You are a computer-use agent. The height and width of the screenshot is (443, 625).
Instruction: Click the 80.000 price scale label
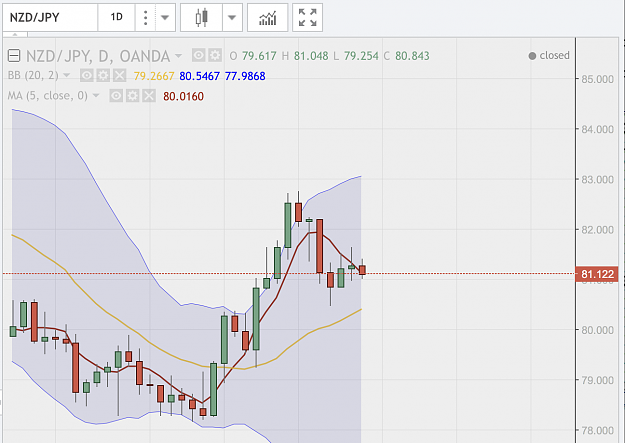click(597, 330)
